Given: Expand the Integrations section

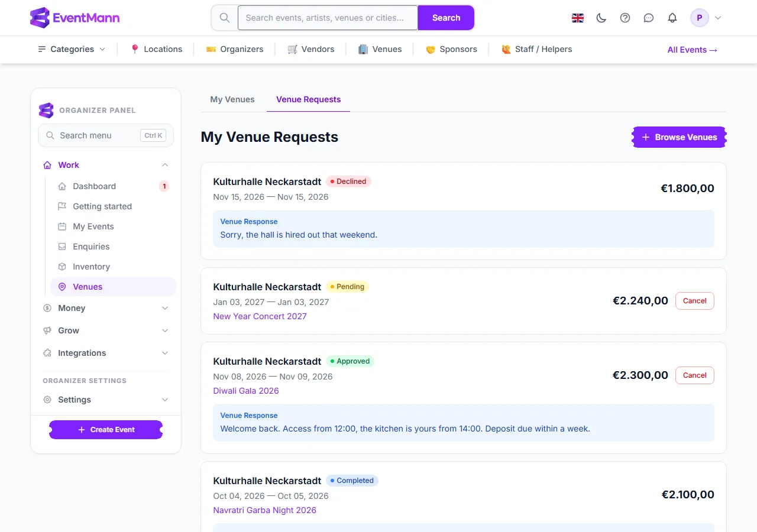Looking at the screenshot, I should point(106,353).
